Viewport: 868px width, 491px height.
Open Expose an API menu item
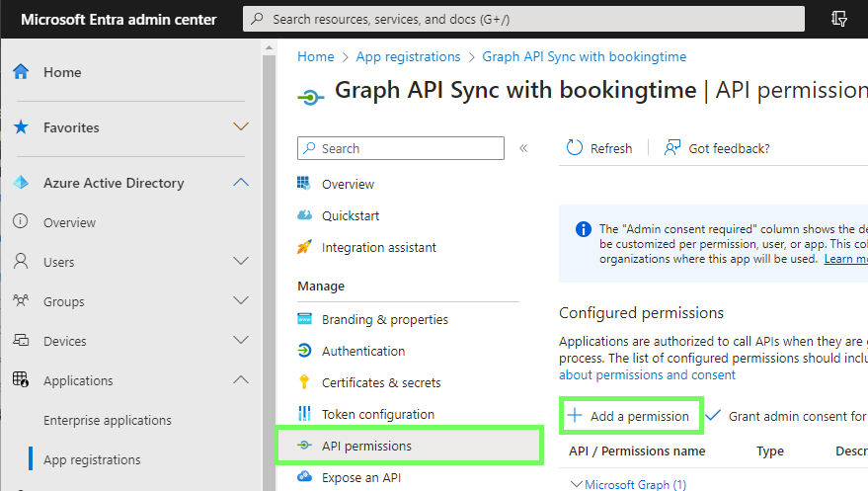click(x=361, y=477)
